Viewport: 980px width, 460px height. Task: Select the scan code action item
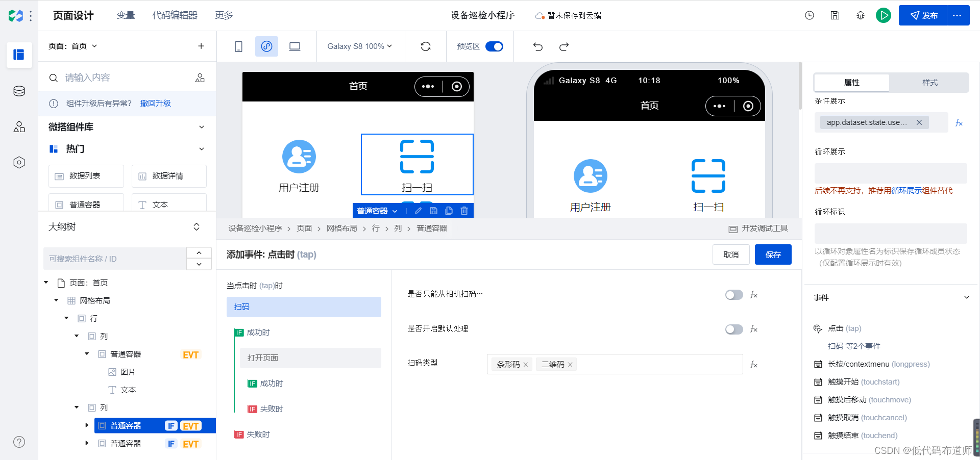304,307
